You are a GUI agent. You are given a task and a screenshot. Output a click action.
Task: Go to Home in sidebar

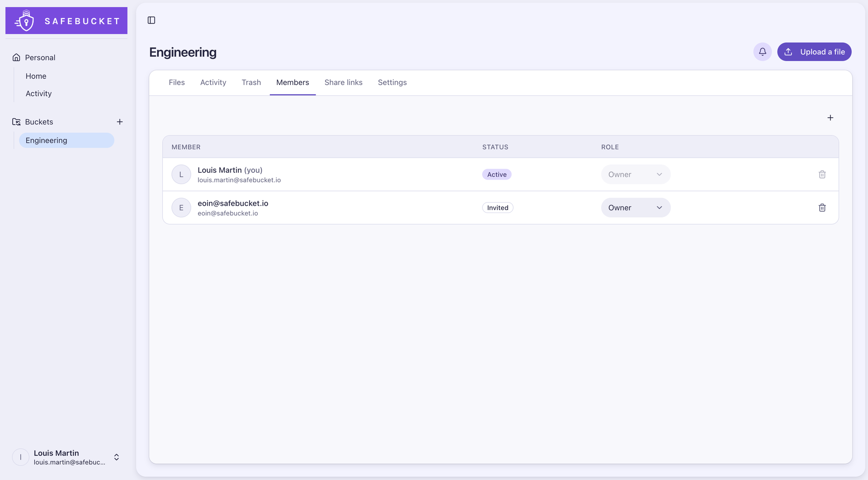pos(36,76)
